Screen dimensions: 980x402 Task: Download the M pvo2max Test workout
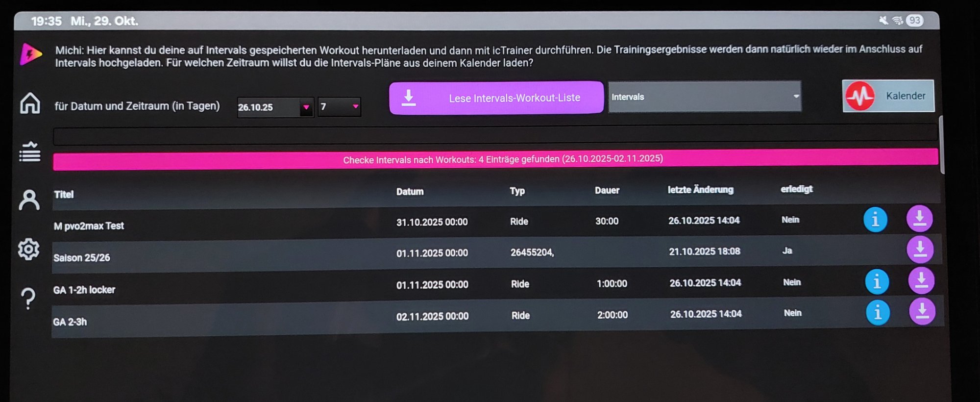point(919,219)
